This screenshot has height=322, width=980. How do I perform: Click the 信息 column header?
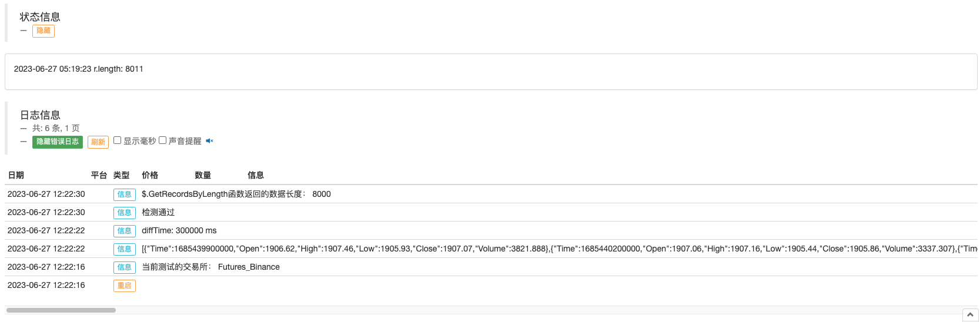256,175
